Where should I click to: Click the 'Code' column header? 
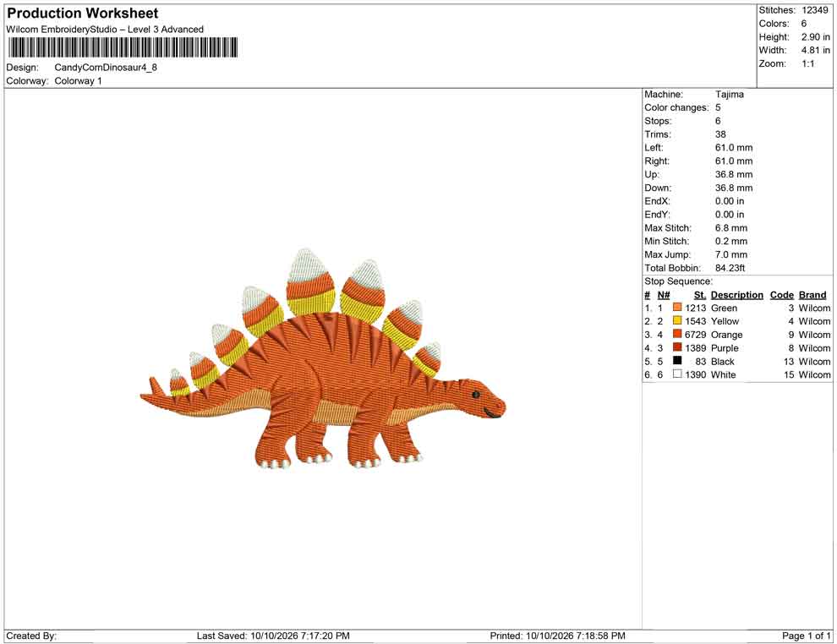tap(781, 295)
